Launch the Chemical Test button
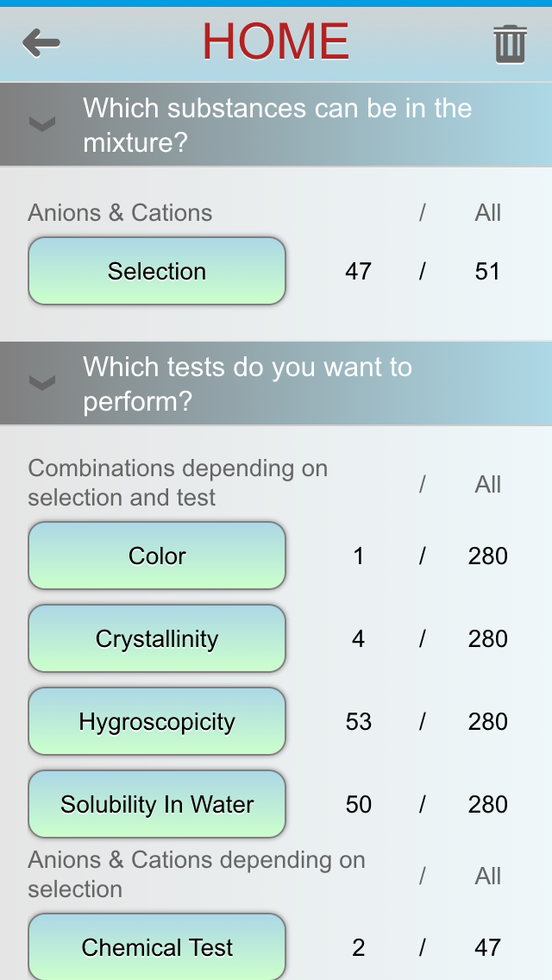 [x=157, y=947]
